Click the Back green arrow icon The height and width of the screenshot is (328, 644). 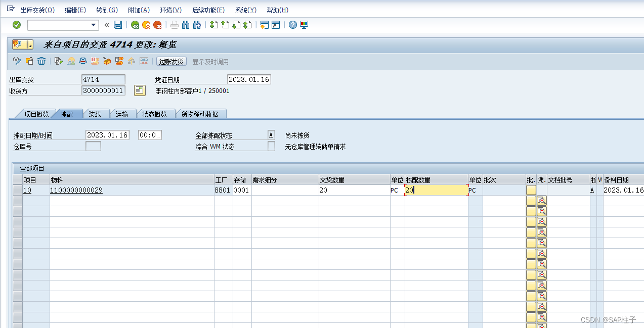(x=135, y=25)
